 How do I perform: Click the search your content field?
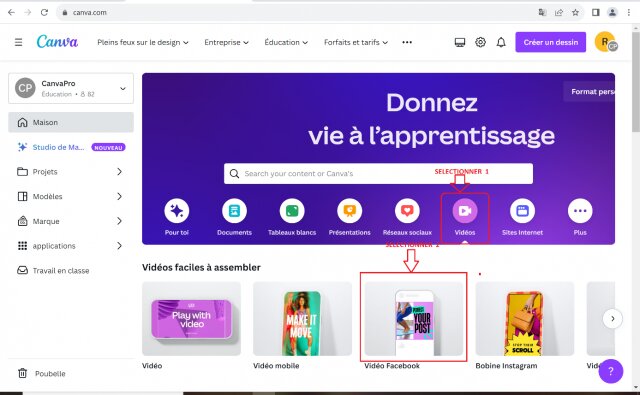pyautogui.click(x=378, y=173)
